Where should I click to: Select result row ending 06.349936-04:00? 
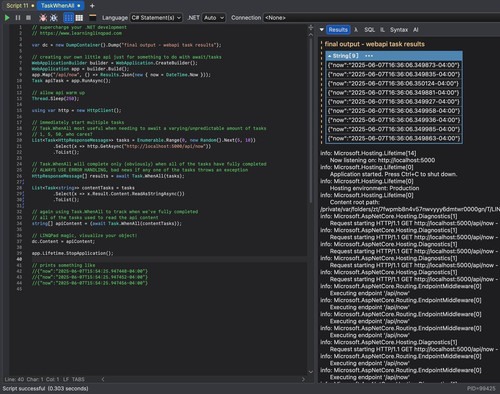click(x=394, y=120)
